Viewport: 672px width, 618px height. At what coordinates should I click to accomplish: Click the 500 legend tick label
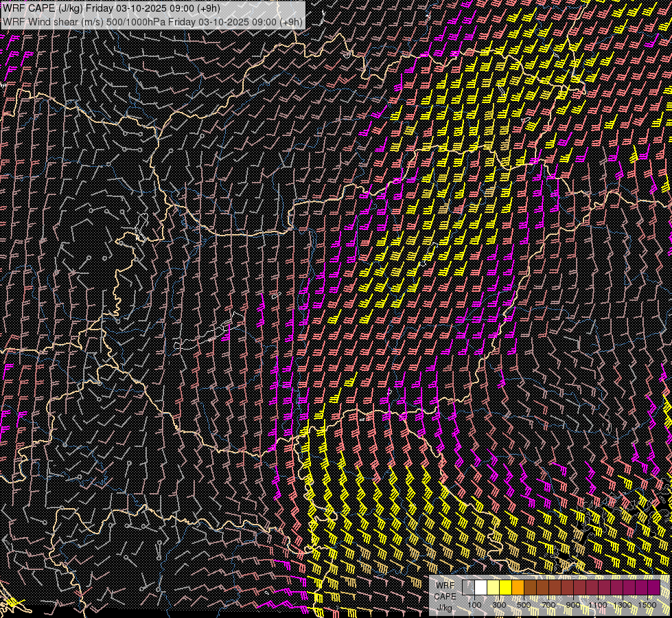pyautogui.click(x=524, y=605)
